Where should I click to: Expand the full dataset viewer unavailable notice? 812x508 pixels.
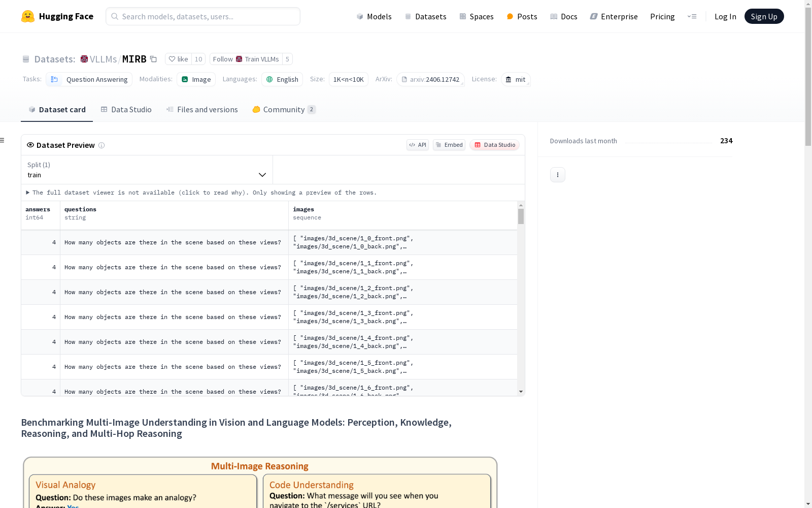[x=201, y=193]
